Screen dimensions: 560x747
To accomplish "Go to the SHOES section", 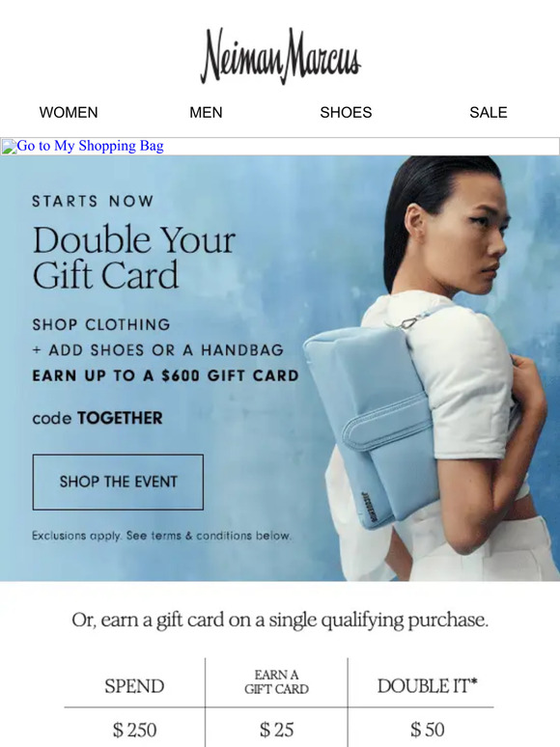I will click(x=346, y=112).
